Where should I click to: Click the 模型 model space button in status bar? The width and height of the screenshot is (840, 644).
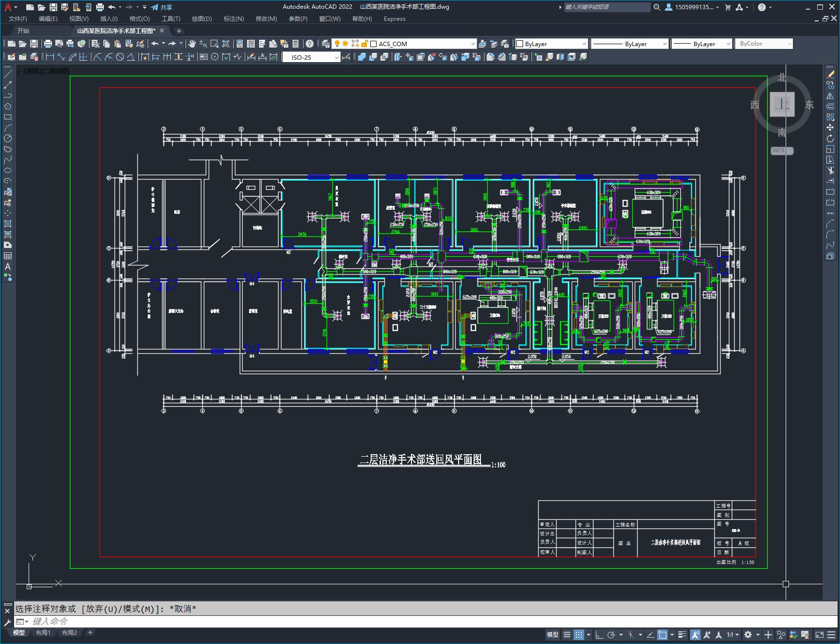point(553,634)
